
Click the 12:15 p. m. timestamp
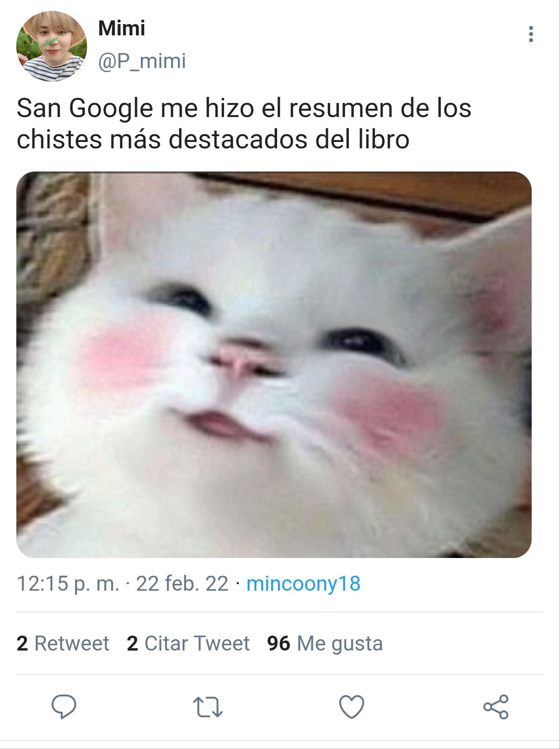coord(68,583)
